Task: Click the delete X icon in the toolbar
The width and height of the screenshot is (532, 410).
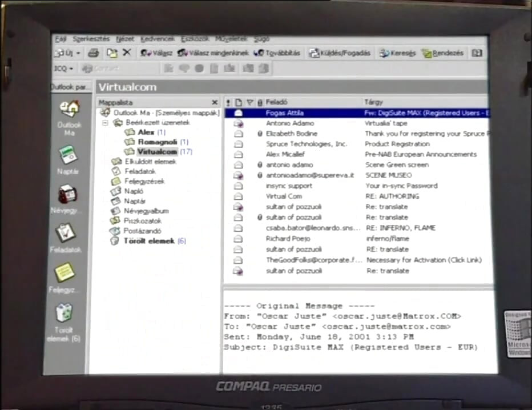Action: click(127, 53)
